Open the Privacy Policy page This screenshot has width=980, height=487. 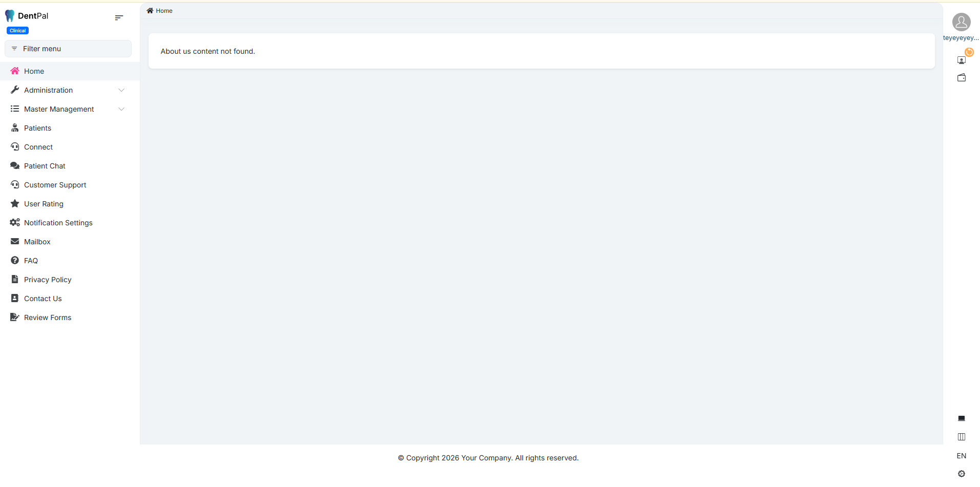[48, 280]
